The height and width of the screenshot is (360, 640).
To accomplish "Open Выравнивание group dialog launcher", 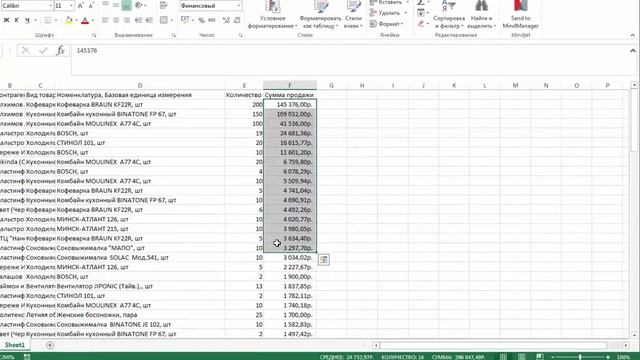I will [174, 36].
